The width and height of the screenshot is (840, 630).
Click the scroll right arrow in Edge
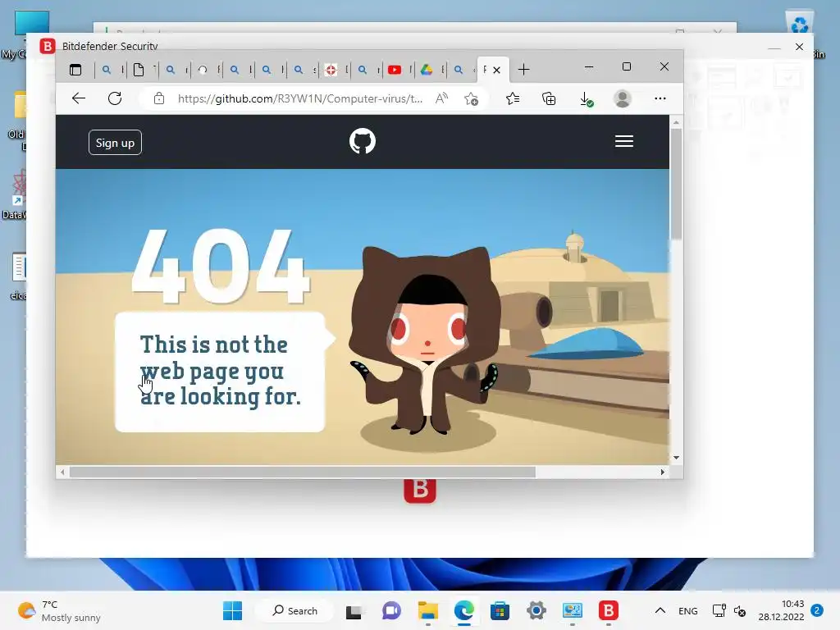click(x=663, y=472)
